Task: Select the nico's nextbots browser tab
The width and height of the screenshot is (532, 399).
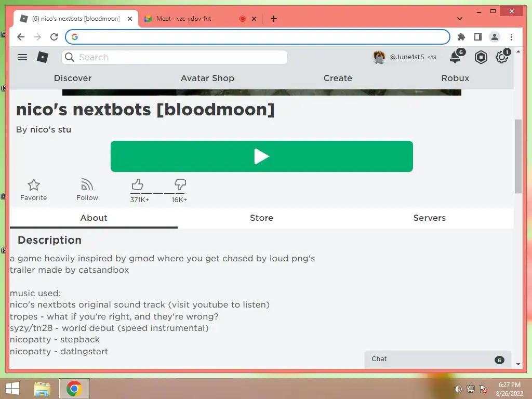Action: click(76, 19)
